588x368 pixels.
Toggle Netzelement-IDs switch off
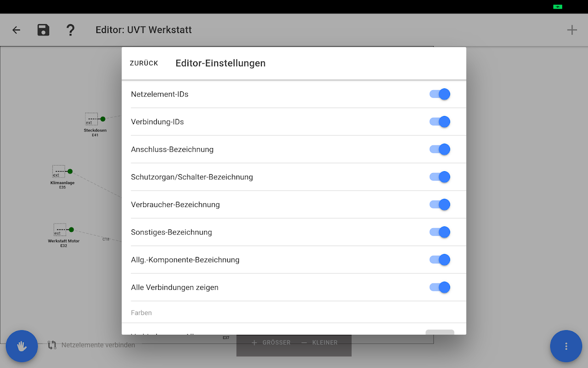pos(440,94)
